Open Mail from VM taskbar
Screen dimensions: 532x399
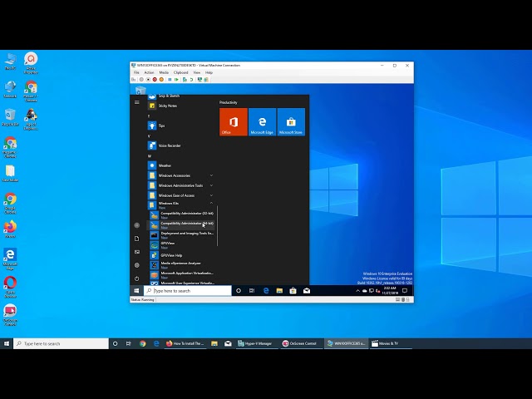307,290
